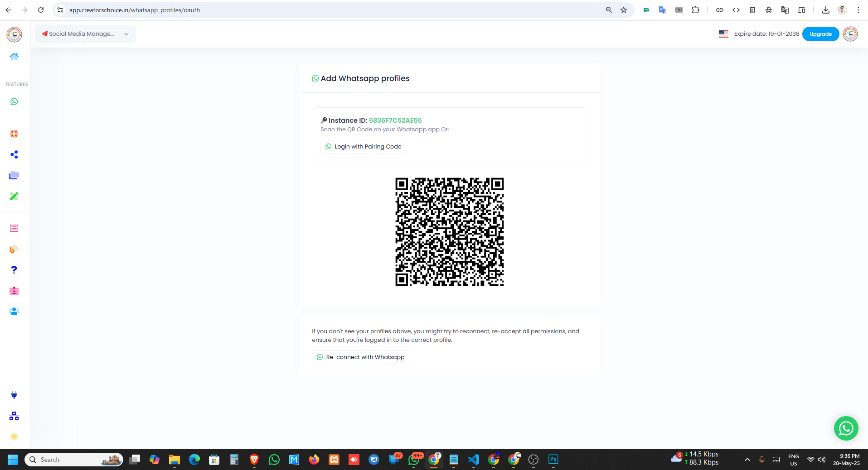The height and width of the screenshot is (470, 868).
Task: Reload the page with the refresh icon
Action: (x=41, y=10)
